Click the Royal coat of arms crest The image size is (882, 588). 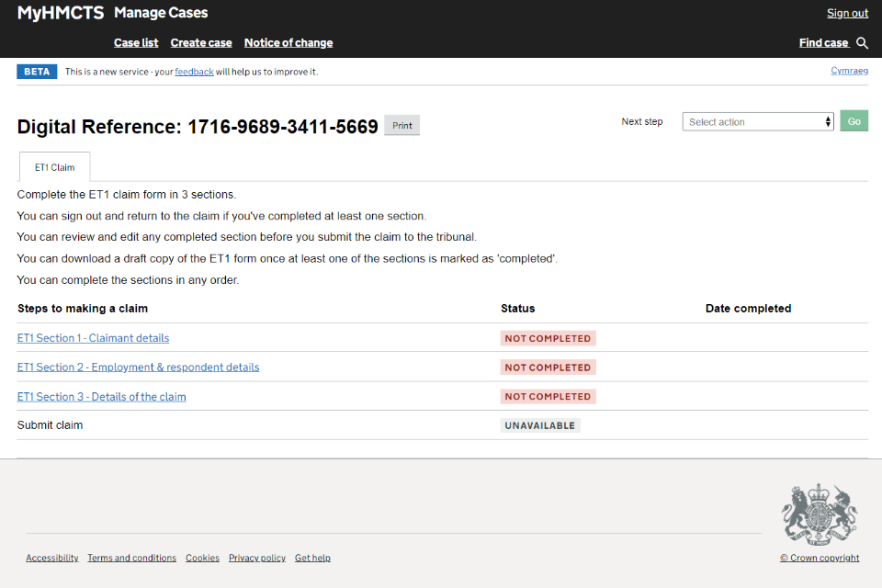pos(819,515)
